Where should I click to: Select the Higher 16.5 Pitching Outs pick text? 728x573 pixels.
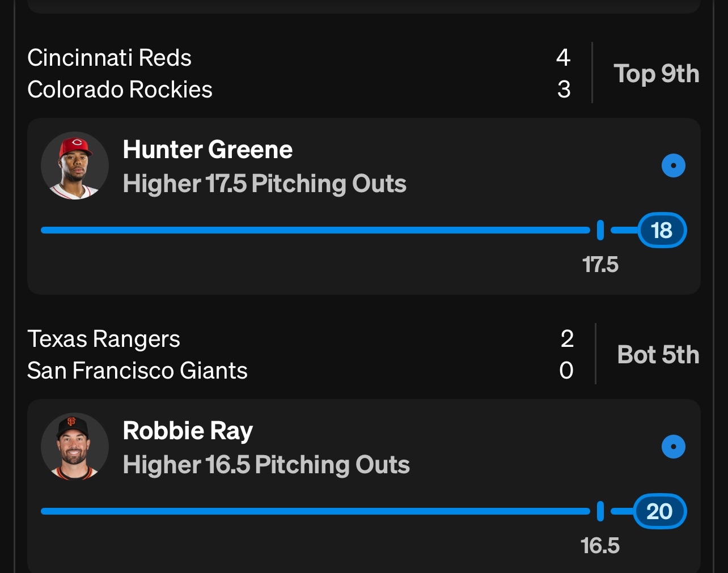pos(266,465)
